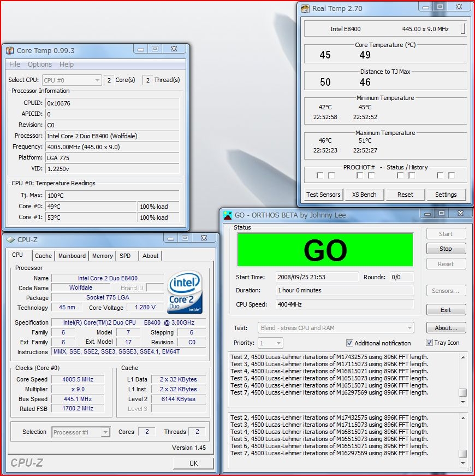
Task: Minimize the CPU-Z window
Action: [171, 238]
